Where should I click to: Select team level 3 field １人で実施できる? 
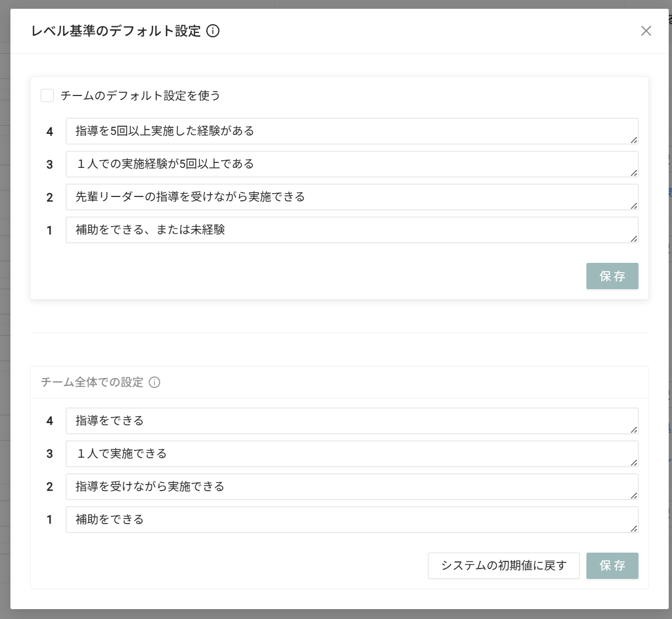pyautogui.click(x=351, y=454)
